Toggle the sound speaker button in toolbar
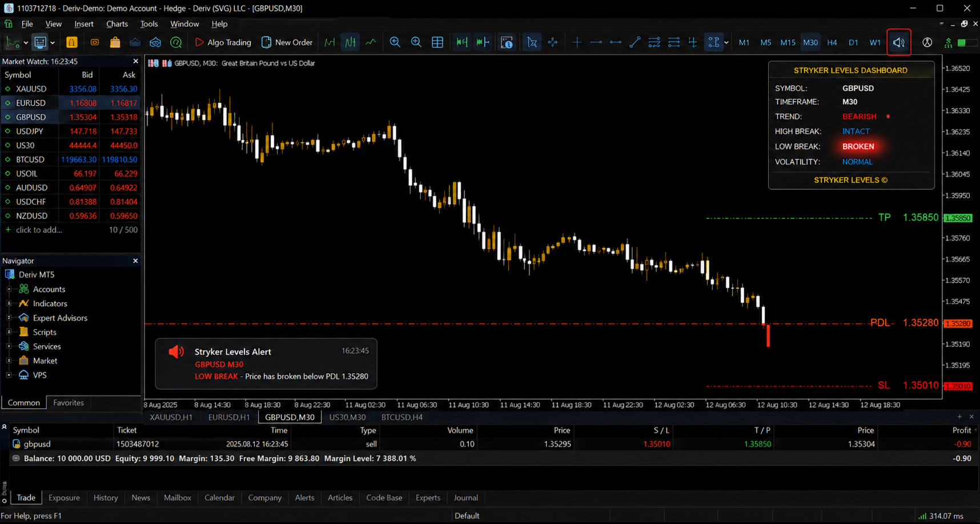This screenshot has height=524, width=980. (x=899, y=42)
